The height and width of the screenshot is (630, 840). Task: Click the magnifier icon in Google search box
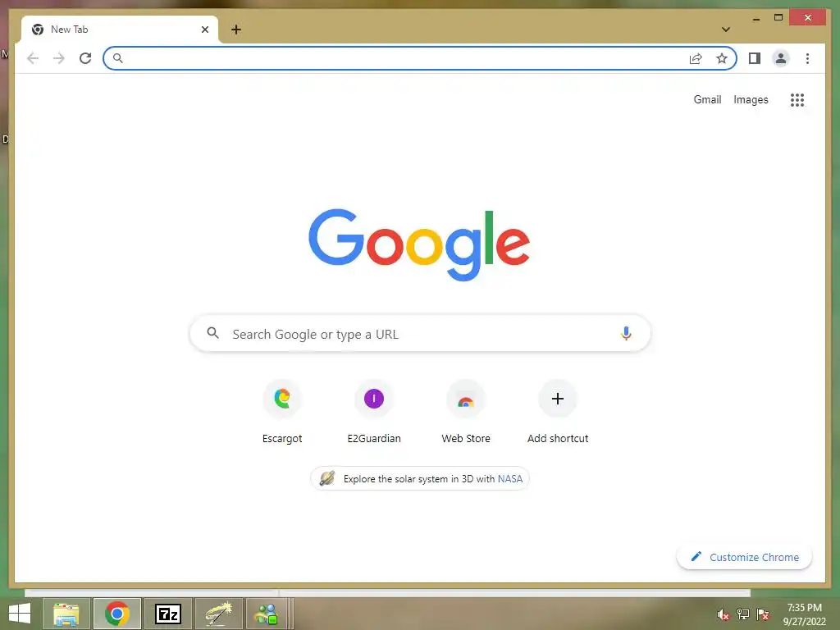pyautogui.click(x=212, y=333)
